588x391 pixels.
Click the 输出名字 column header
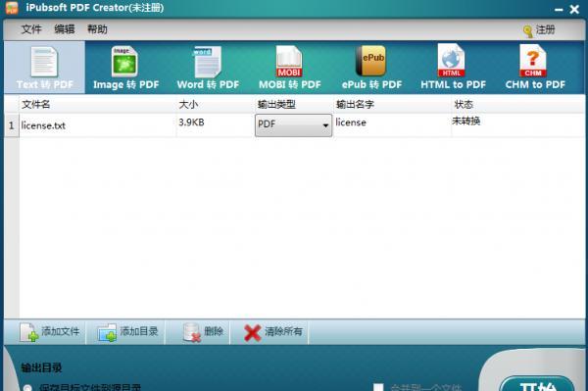pos(392,104)
